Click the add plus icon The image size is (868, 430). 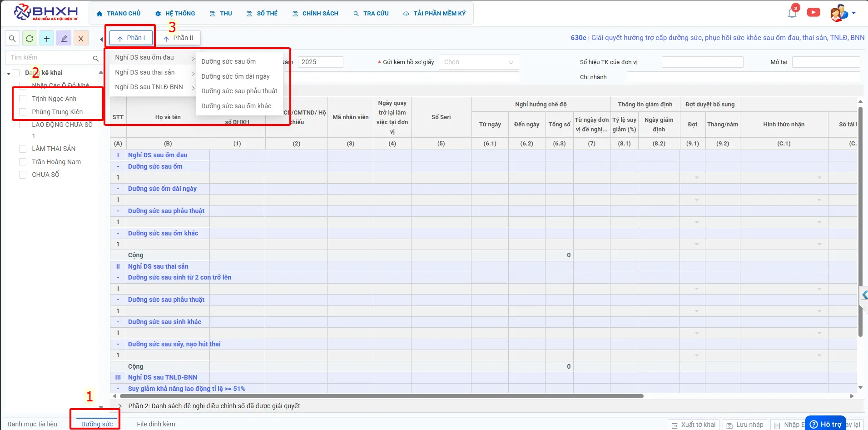coord(47,39)
